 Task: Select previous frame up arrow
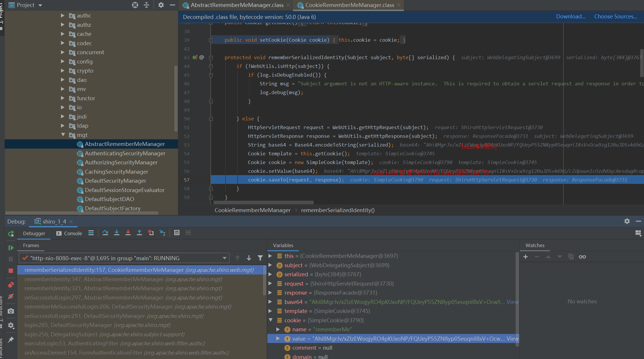click(238, 258)
